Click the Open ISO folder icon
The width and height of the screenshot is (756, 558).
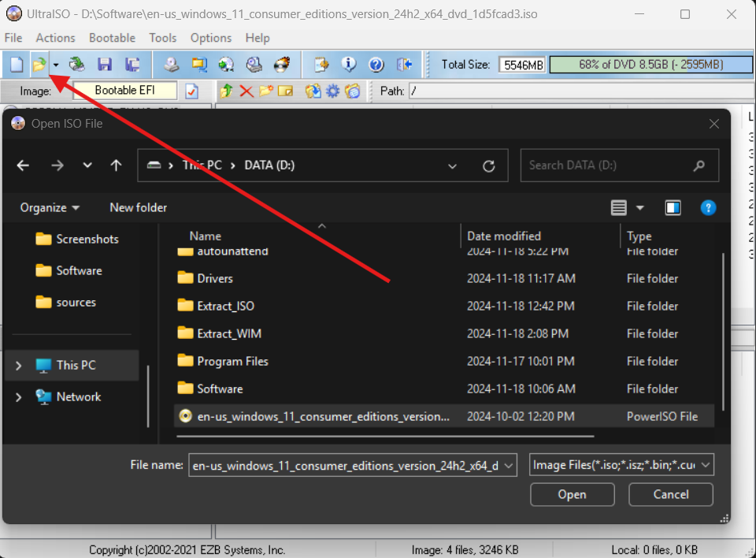[39, 64]
